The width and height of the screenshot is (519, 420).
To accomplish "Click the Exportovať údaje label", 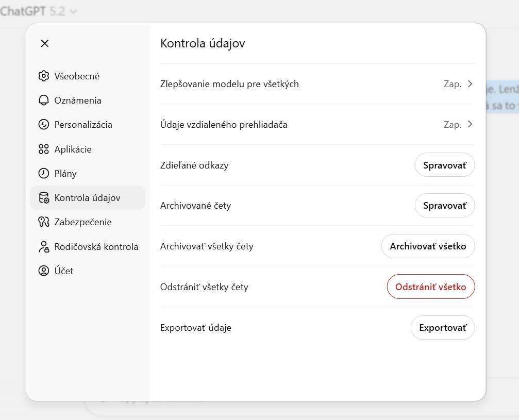I will point(196,328).
